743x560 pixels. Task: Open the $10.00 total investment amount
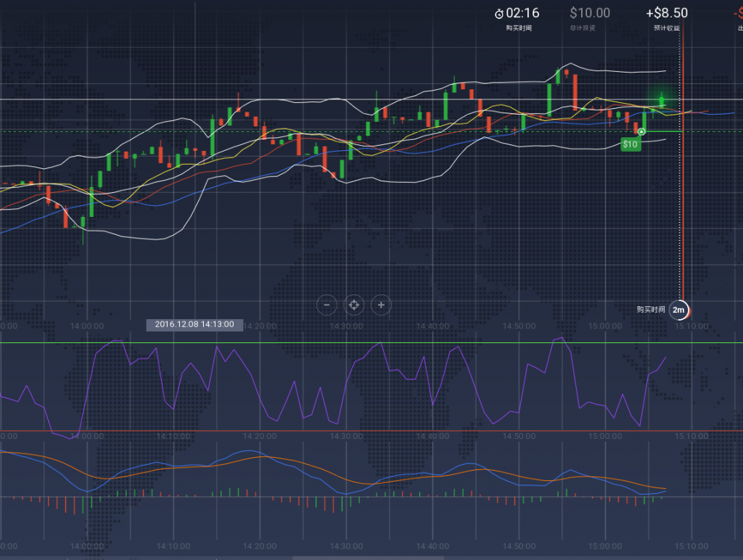click(x=589, y=13)
